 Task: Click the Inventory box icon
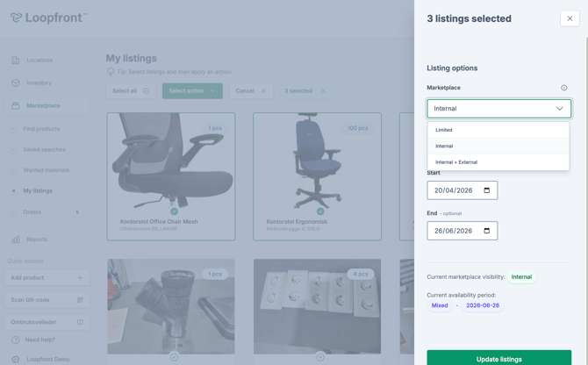[x=16, y=83]
